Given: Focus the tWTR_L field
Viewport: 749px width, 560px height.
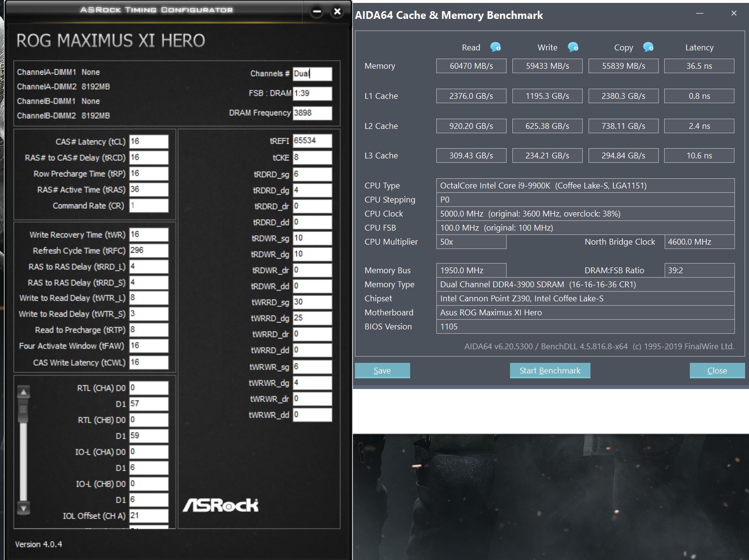Looking at the screenshot, I should (149, 298).
